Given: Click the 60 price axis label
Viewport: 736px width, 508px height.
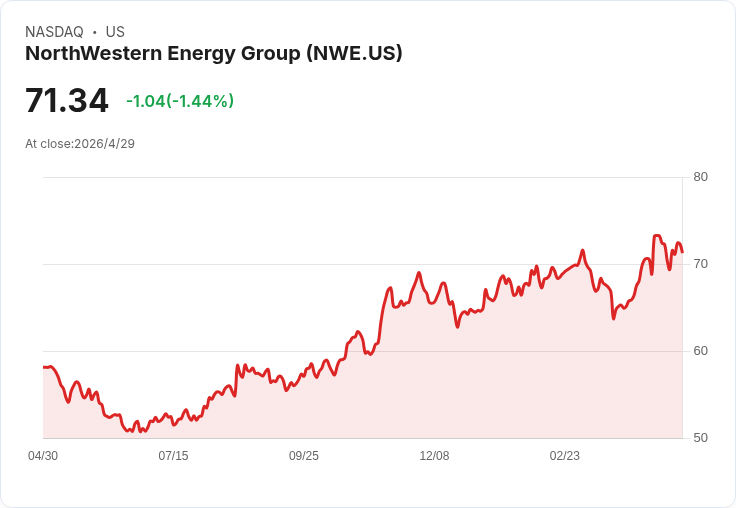Looking at the screenshot, I should click(700, 351).
